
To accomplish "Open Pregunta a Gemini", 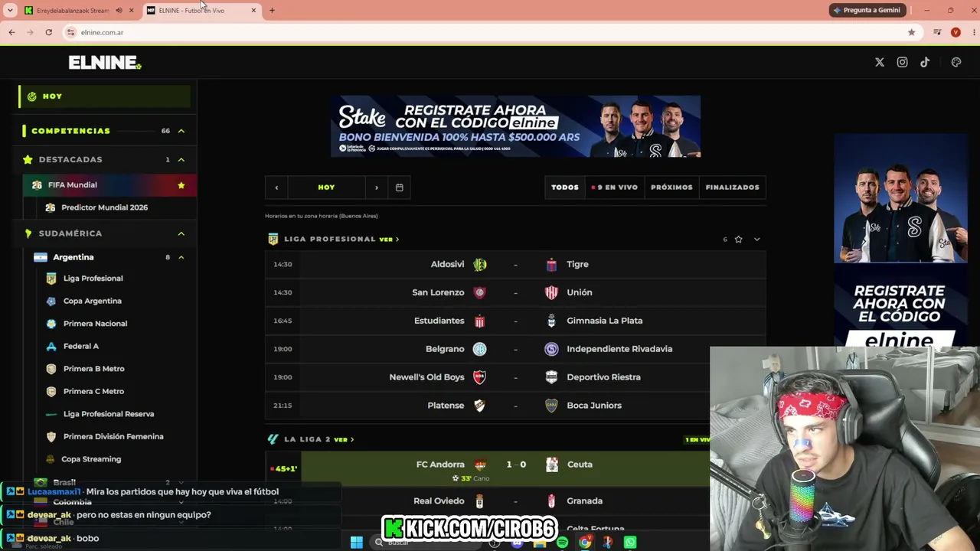I will 867,11.
